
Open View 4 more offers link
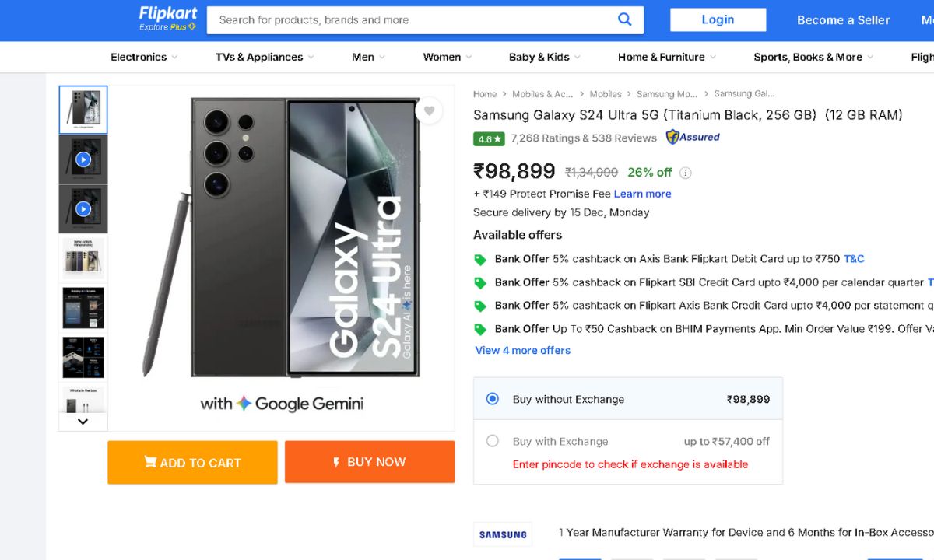(523, 350)
